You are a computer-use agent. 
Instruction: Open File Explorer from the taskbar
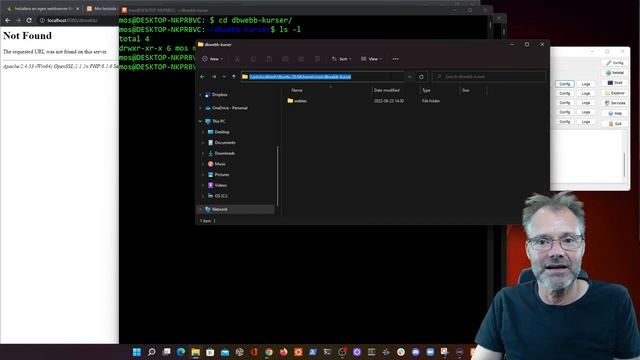196,352
